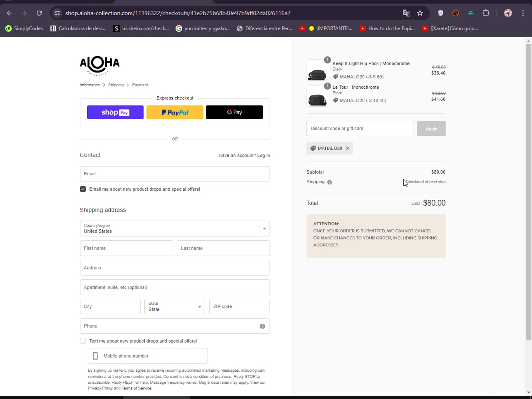Focus the Email input field
The height and width of the screenshot is (399, 532).
(175, 174)
